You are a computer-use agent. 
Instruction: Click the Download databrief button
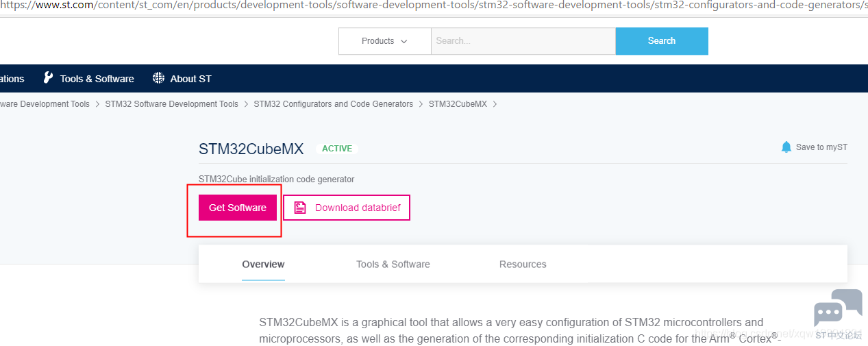tap(347, 208)
